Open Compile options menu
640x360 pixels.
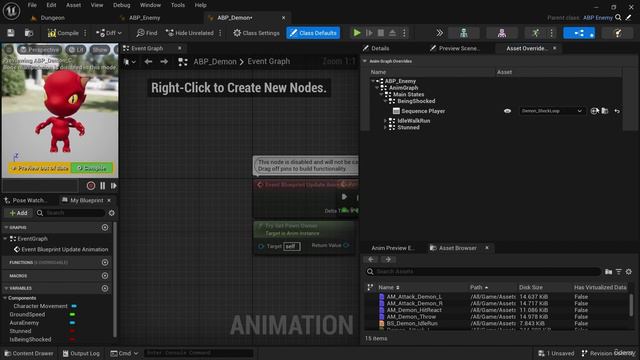pos(85,33)
